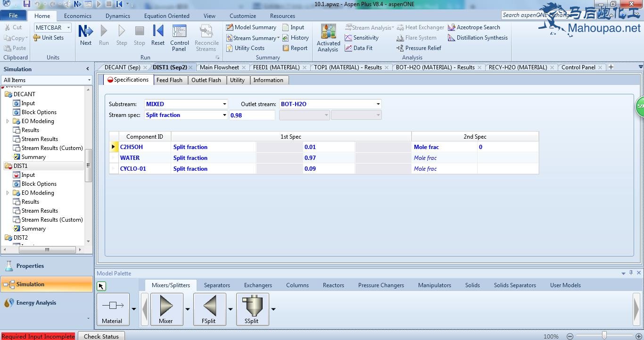Screen dimensions: 644x340
Task: Switch to the Equation Oriented tab
Action: click(167, 16)
